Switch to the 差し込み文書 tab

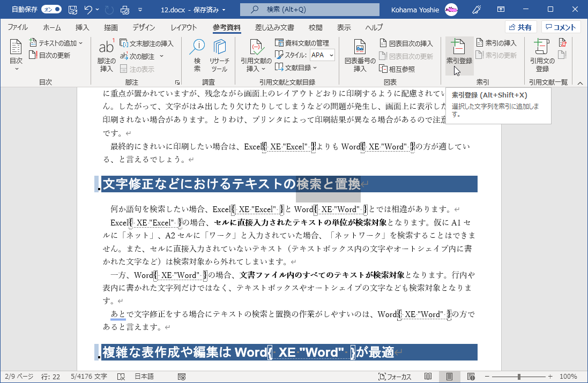pos(274,27)
